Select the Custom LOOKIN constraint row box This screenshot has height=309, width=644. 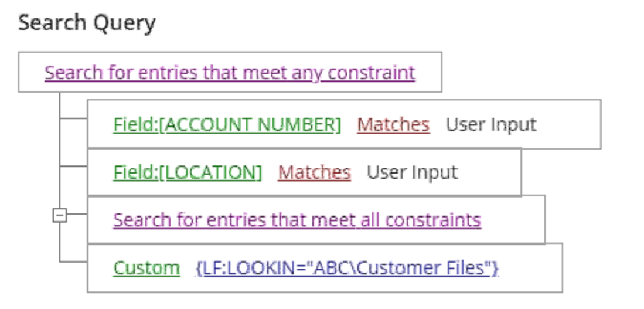click(325, 267)
